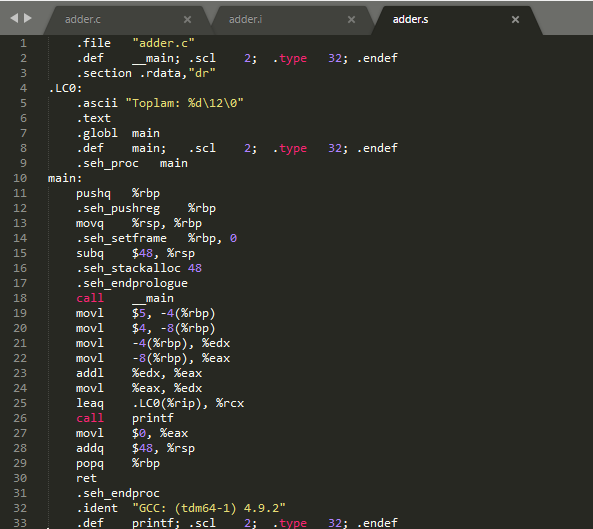Screen dimensions: 593x529
Task: Click ret instruction on line 30
Action: (x=87, y=478)
